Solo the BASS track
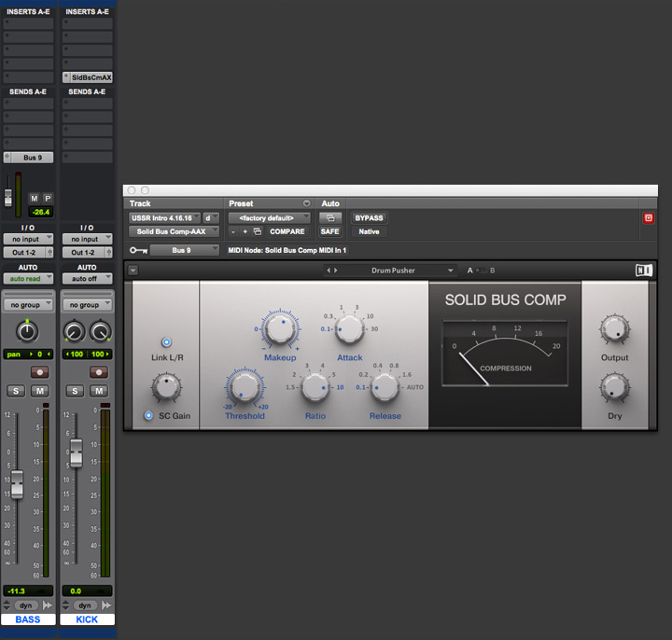This screenshot has height=640, width=672. 16,391
